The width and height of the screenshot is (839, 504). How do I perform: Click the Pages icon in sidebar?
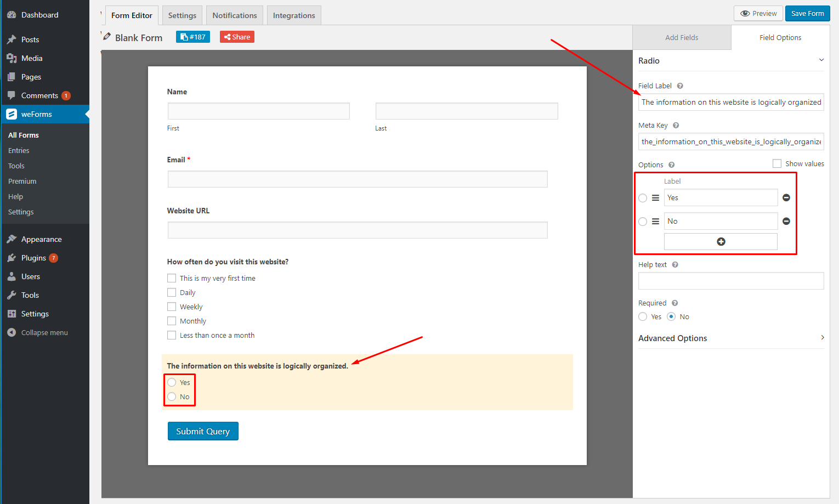click(12, 77)
